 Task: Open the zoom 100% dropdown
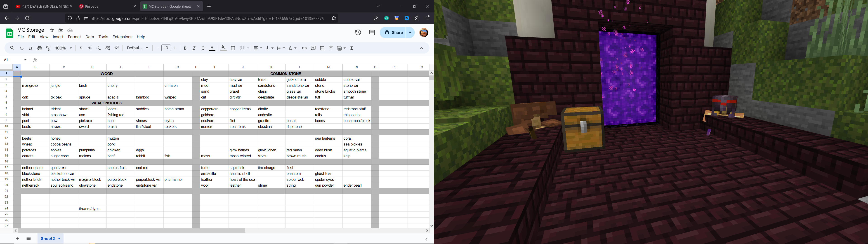(64, 49)
